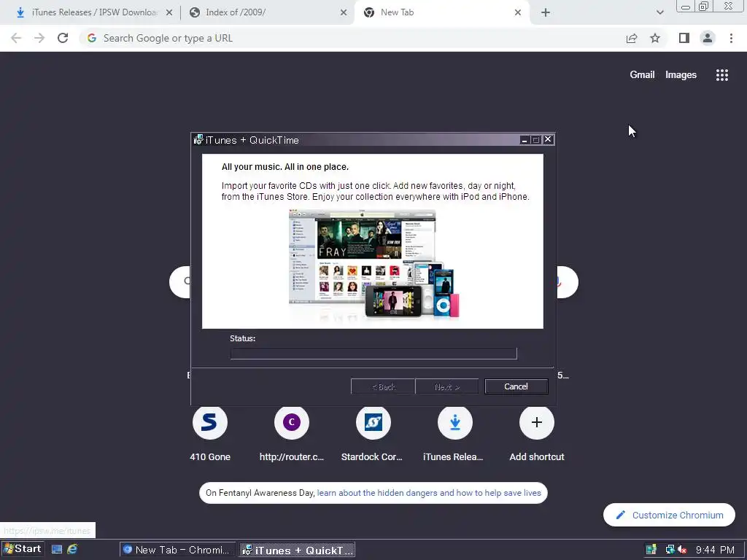Image resolution: width=747 pixels, height=560 pixels.
Task: Close the iTunes Releases tab
Action: coord(169,12)
